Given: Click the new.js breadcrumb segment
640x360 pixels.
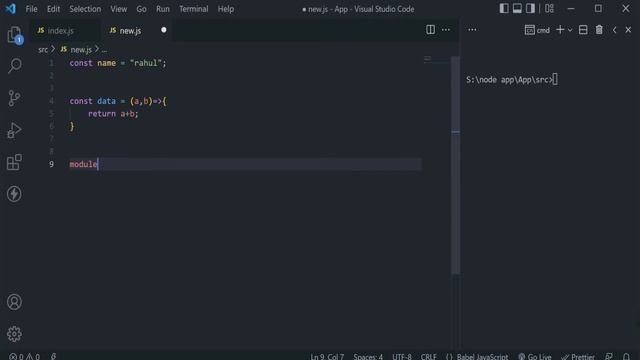Looking at the screenshot, I should (80, 50).
